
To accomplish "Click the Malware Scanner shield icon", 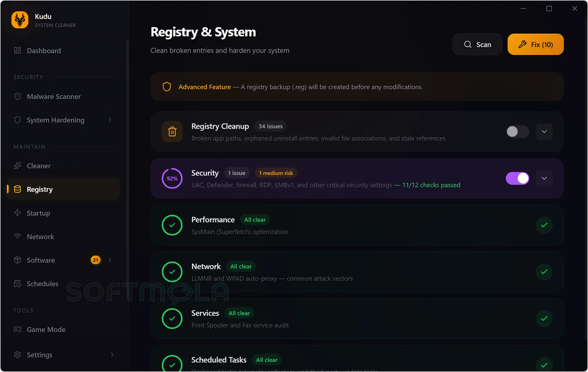I will [x=17, y=97].
